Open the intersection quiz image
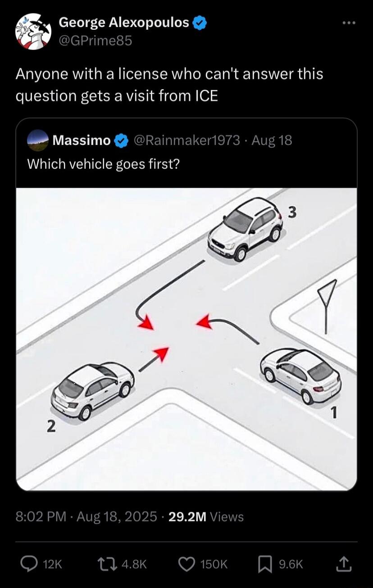Image resolution: width=373 pixels, height=588 pixels. [x=186, y=339]
